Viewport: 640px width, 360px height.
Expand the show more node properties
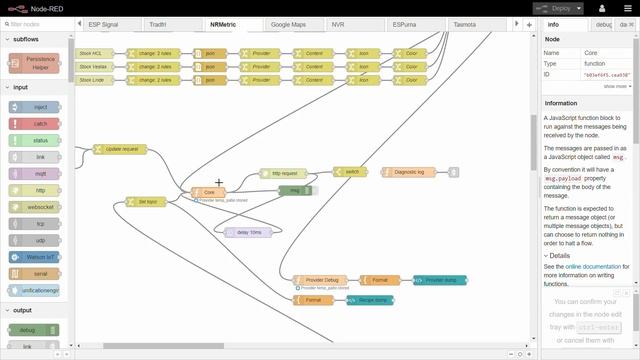click(617, 87)
